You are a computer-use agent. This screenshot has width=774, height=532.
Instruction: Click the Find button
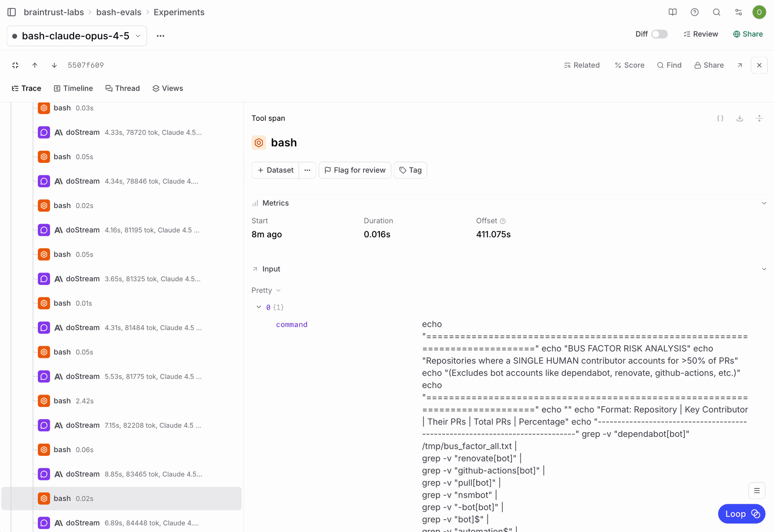(x=669, y=65)
